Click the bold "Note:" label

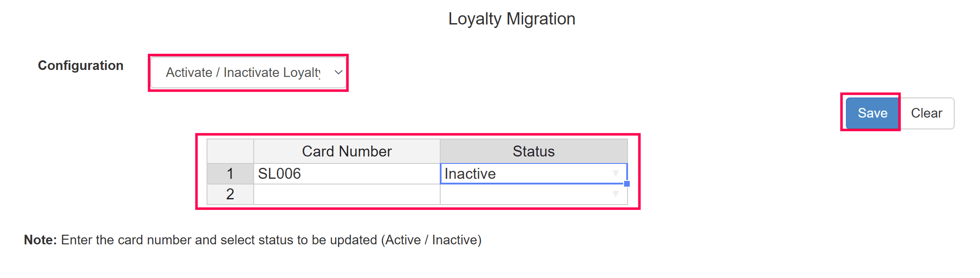tap(40, 240)
